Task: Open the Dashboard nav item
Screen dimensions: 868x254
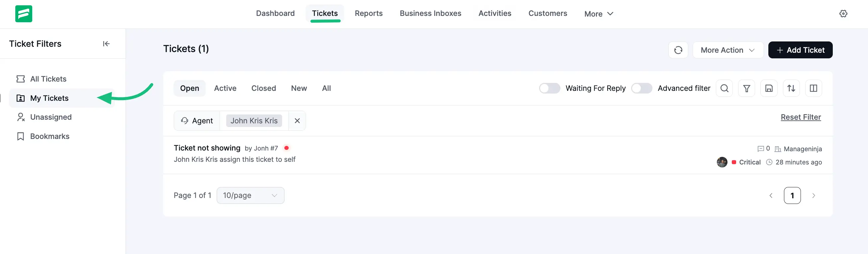Action: (275, 14)
